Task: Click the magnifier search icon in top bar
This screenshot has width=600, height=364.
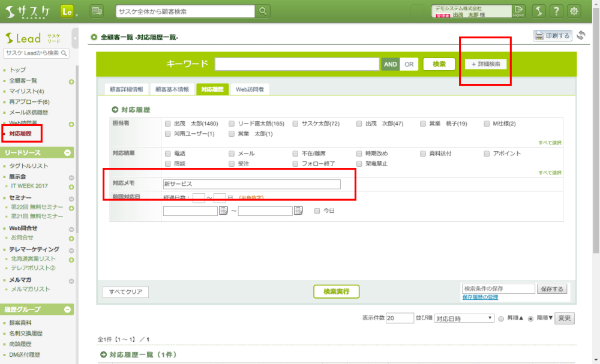Action: (x=263, y=11)
